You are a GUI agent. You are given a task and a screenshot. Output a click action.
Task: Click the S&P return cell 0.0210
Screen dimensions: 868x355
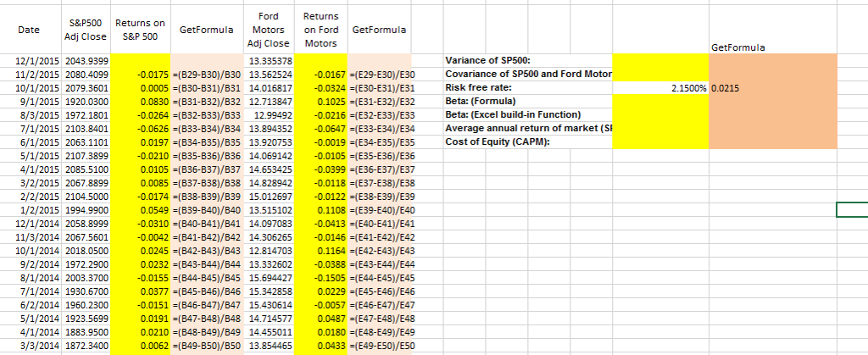point(141,334)
